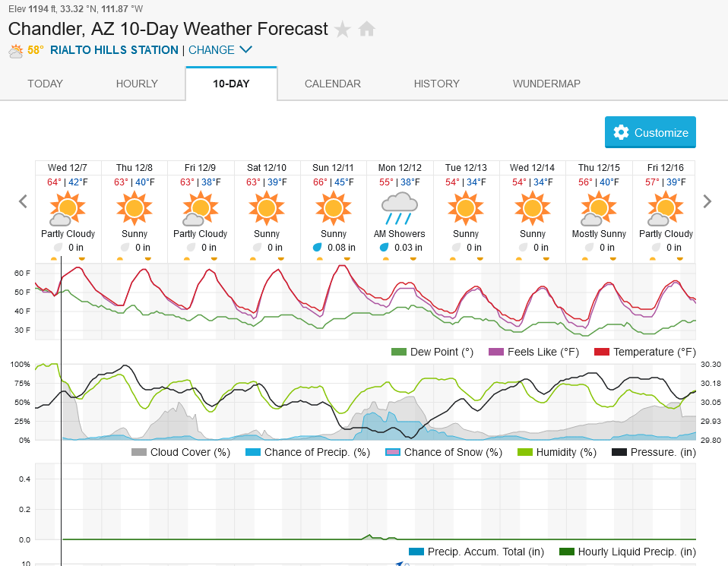Toggle Dew Point legend series
The width and height of the screenshot is (728, 566).
[x=432, y=352]
